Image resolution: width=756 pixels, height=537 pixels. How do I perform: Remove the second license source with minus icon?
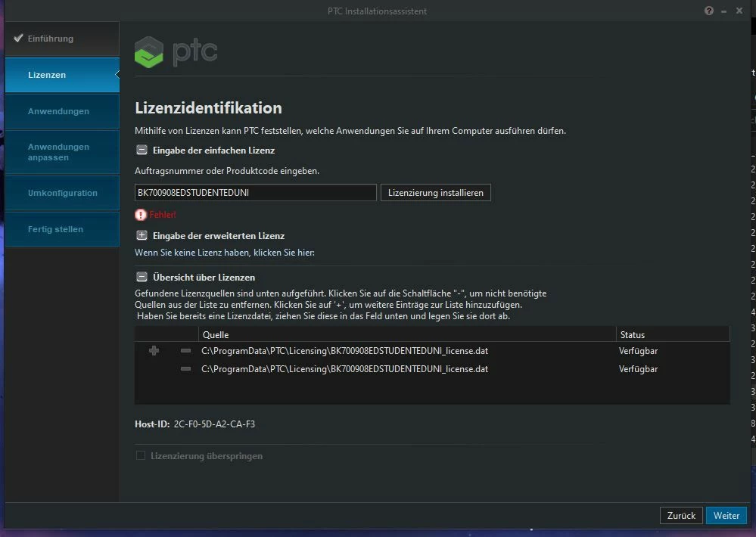tap(185, 369)
